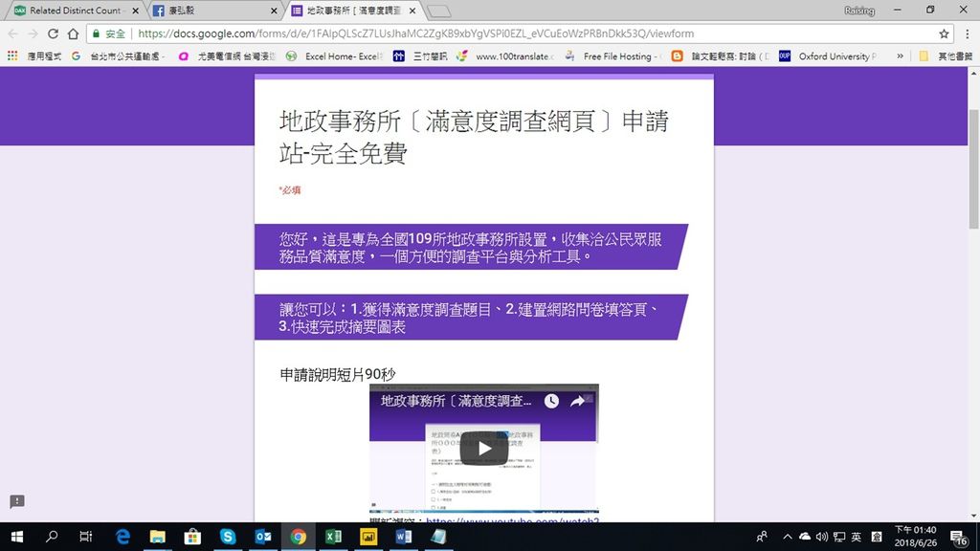Go to the browser home page
The width and height of the screenshot is (980, 551).
pos(73,33)
